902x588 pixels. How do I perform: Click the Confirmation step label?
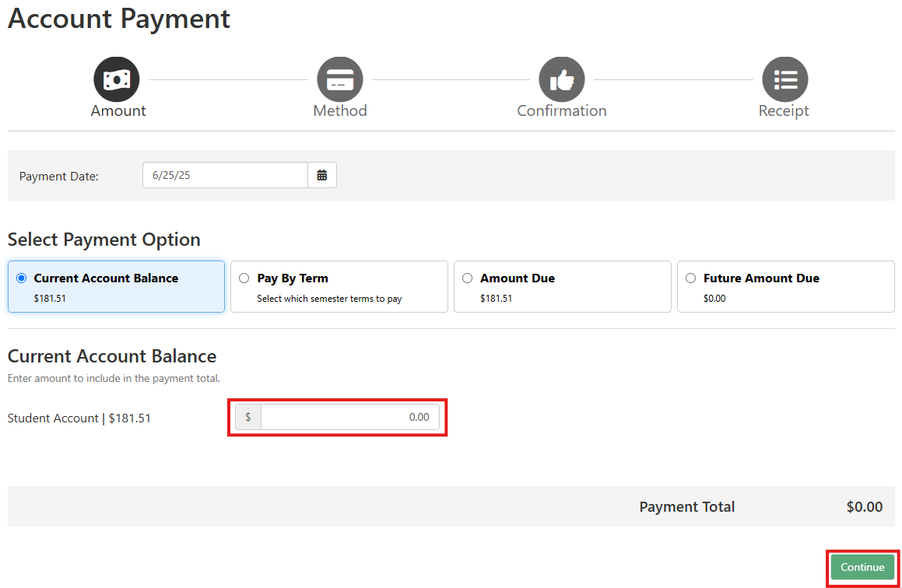pos(562,110)
